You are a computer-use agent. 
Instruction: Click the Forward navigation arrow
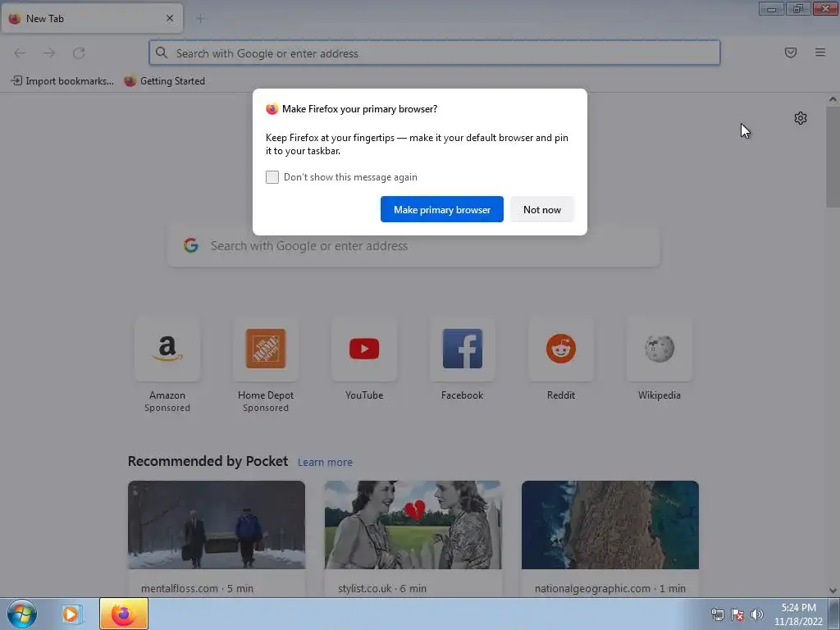49,53
